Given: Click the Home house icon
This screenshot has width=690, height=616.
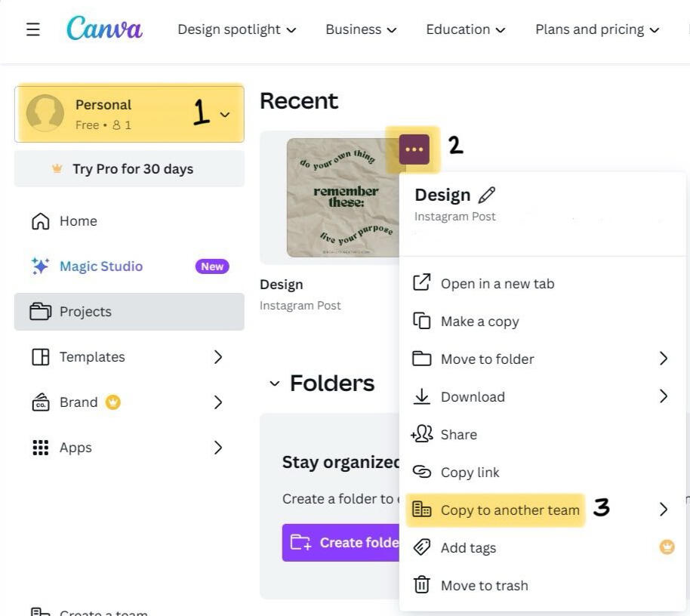Looking at the screenshot, I should coord(40,221).
